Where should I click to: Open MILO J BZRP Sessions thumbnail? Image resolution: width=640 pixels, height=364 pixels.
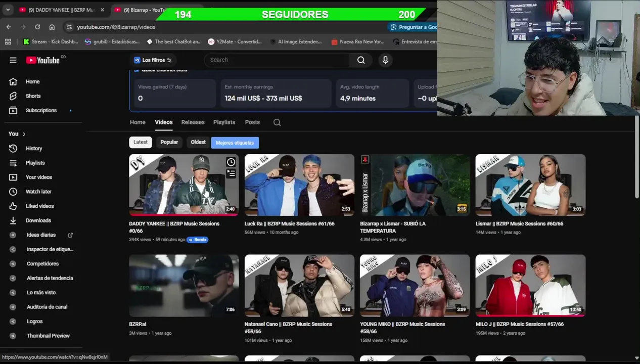click(x=530, y=286)
